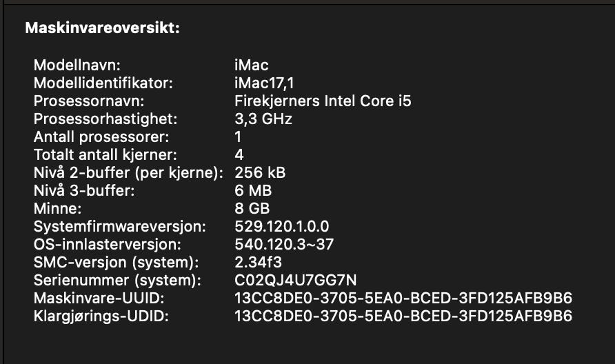This screenshot has width=615, height=364.
Task: Click the Klargjørings-UDID value
Action: pos(403,316)
